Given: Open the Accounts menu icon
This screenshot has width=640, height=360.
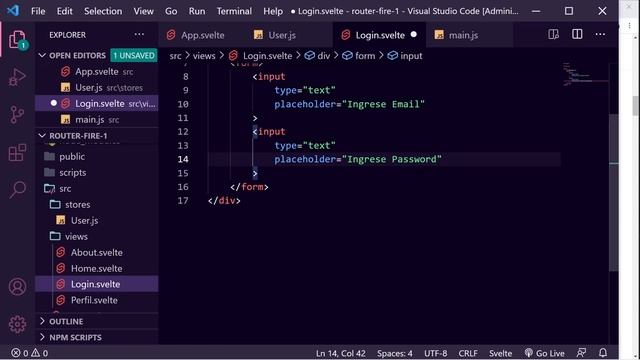Looking at the screenshot, I should (x=17, y=287).
